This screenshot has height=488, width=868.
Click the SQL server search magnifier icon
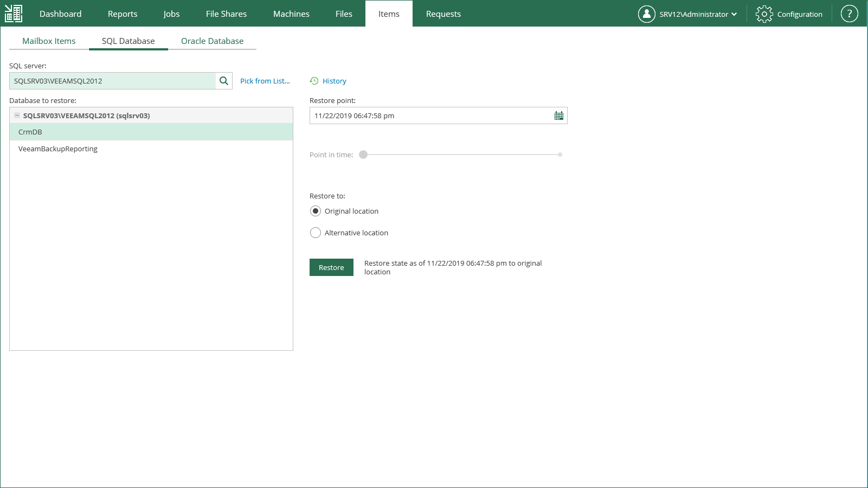[224, 81]
